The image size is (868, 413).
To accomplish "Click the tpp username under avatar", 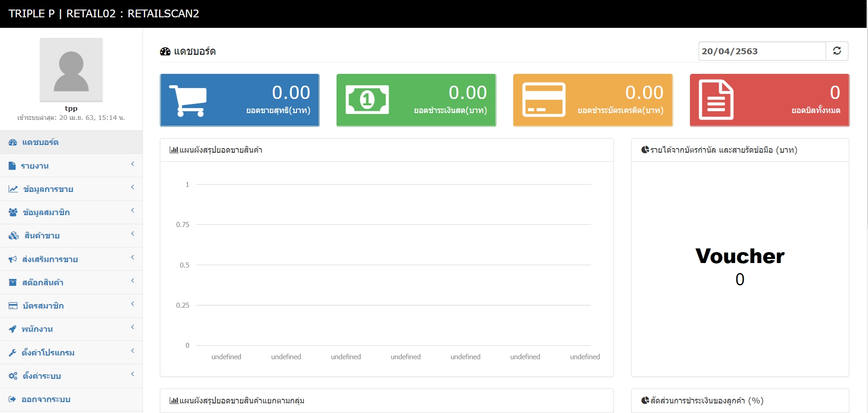I will 71,108.
